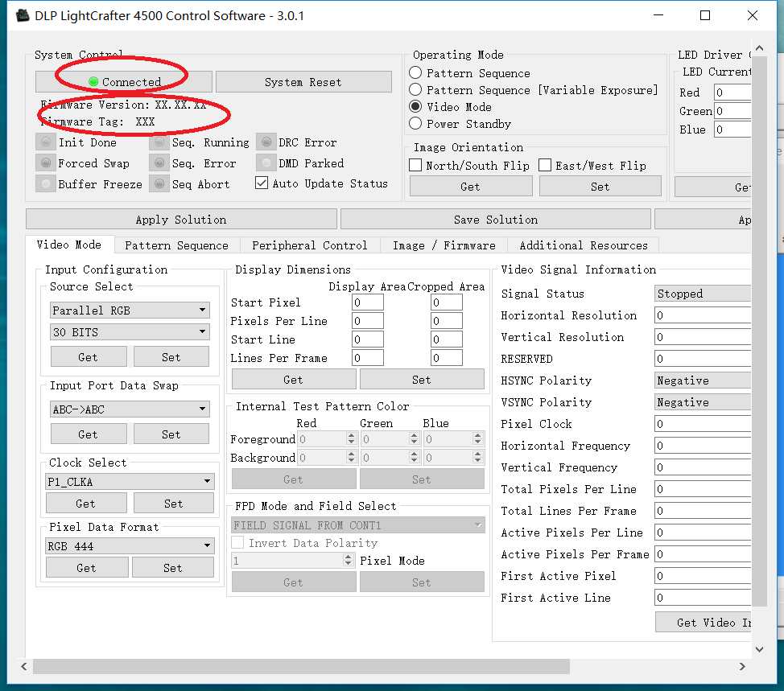Open the 30 BITS bit depth dropdown
This screenshot has width=784, height=691.
[x=130, y=332]
